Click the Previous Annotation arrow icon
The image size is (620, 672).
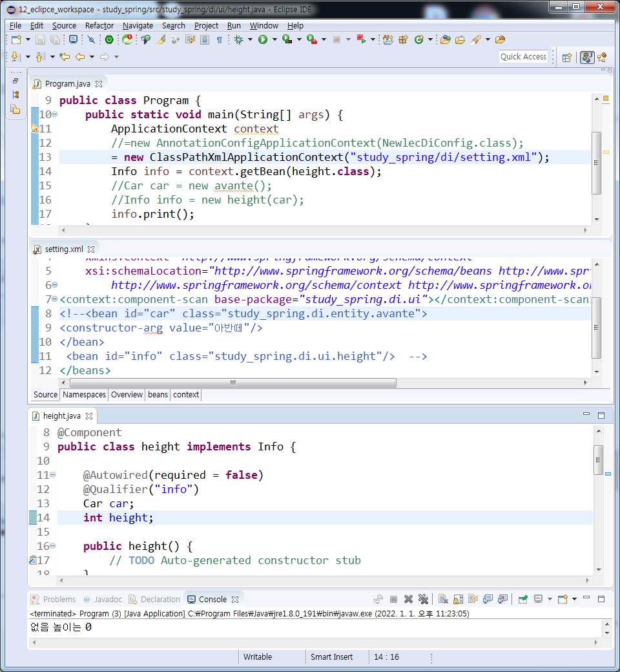tap(40, 57)
